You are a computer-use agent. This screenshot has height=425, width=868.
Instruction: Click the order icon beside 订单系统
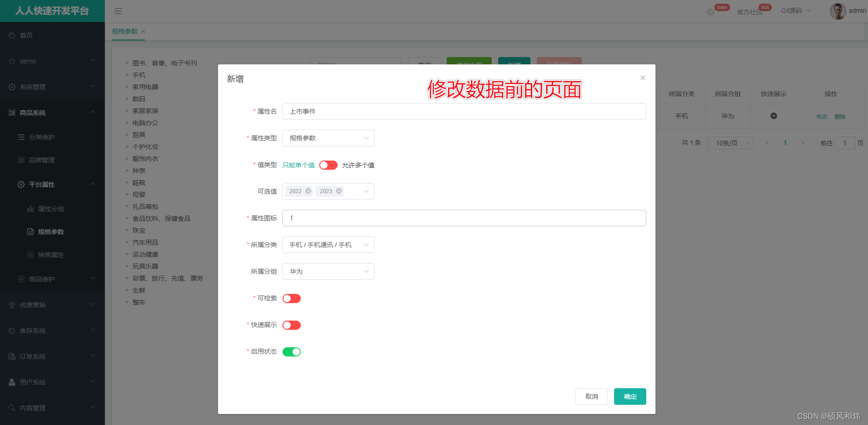coord(12,356)
